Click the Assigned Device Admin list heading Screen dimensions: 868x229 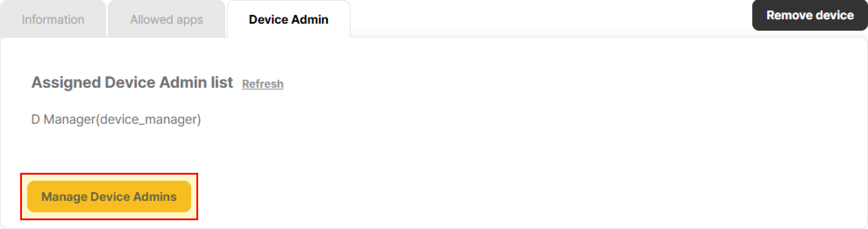pyautogui.click(x=132, y=82)
